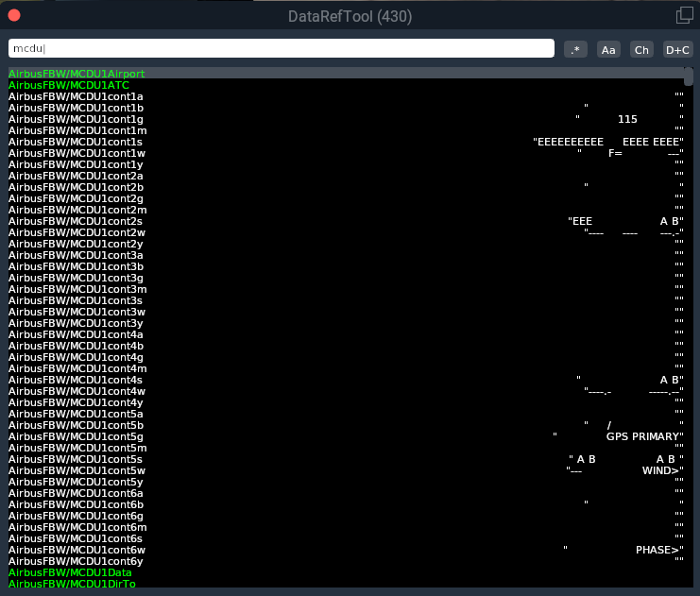The width and height of the screenshot is (700, 596).
Task: Select AirbusFBW/MCDU1cont3a row
Action: click(x=346, y=255)
